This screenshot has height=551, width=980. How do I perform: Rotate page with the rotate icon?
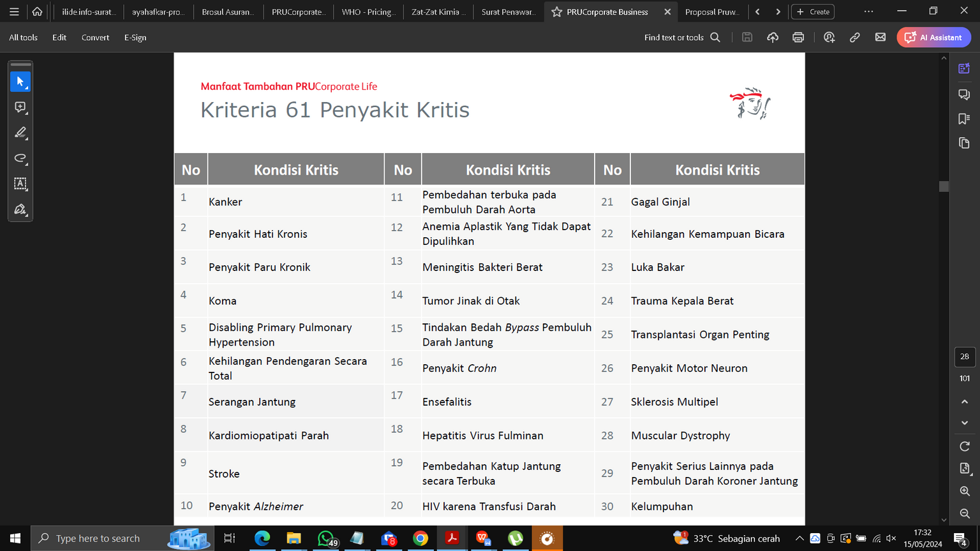point(965,446)
